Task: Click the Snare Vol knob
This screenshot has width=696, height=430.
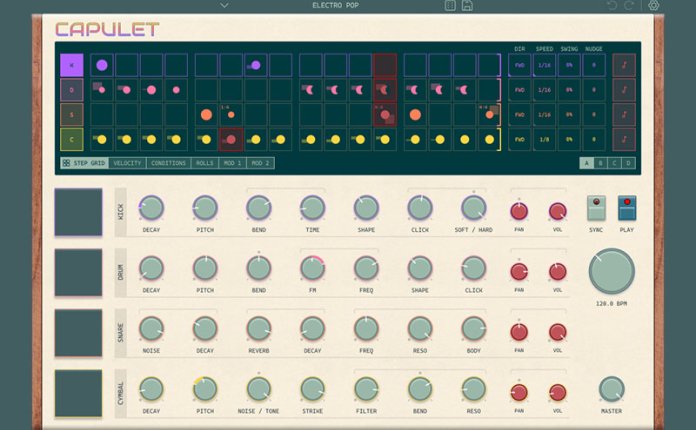Action: point(558,332)
